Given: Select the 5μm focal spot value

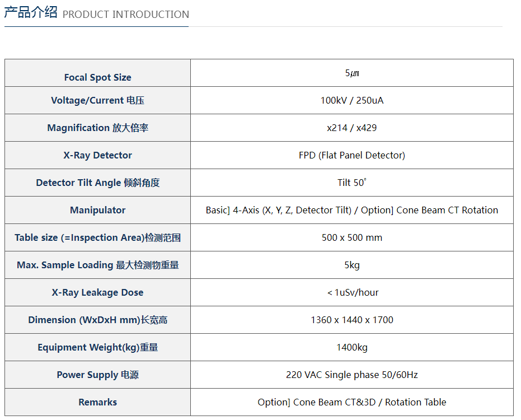Looking at the screenshot, I should click(351, 73).
